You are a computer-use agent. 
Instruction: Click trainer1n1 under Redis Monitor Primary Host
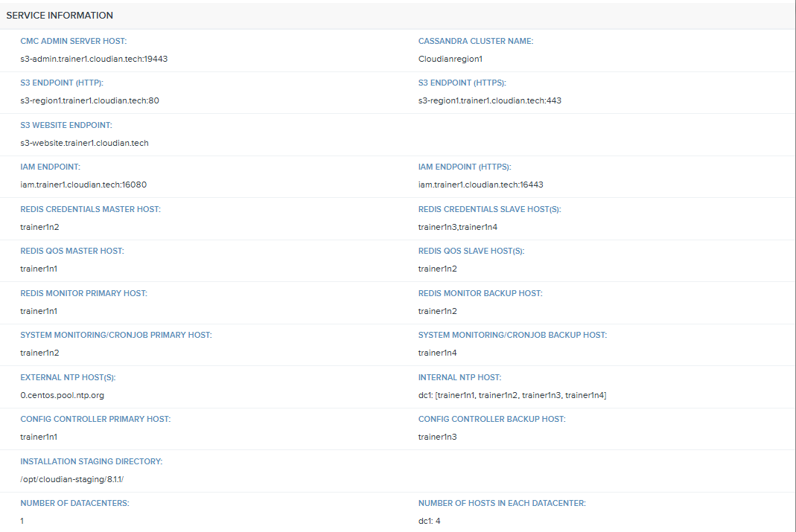pos(39,312)
